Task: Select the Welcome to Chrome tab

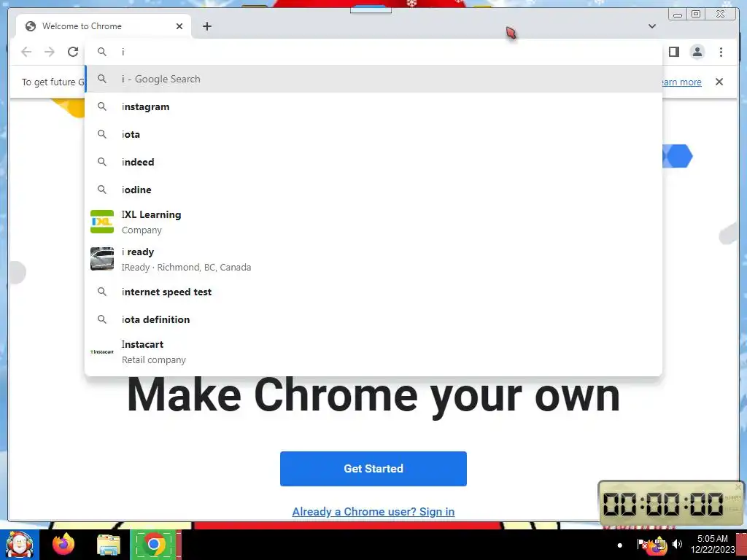Action: 103,26
